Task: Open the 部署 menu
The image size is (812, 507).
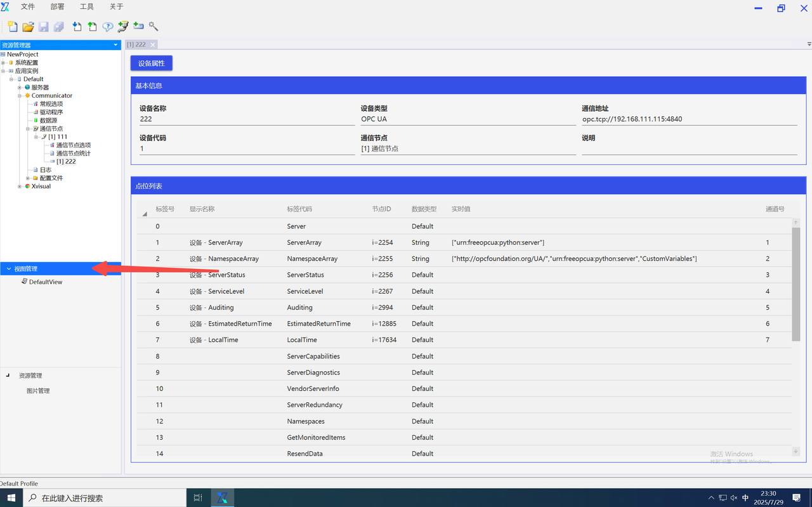Action: (57, 7)
